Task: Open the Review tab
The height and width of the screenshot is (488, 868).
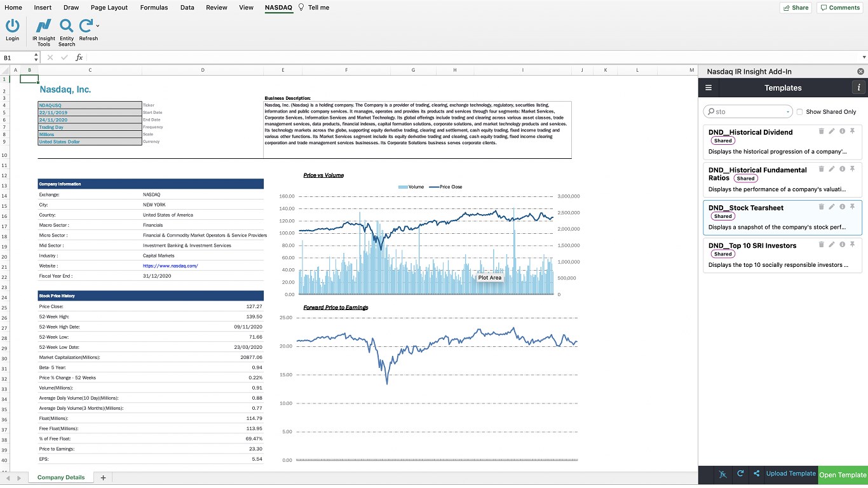Action: 217,8
